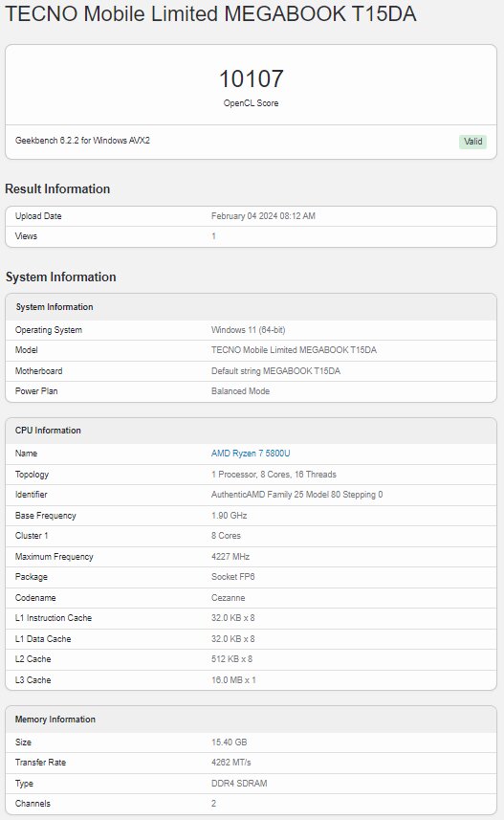Click the Base Frequency label
Screen dimensions: 504x820
(46, 516)
